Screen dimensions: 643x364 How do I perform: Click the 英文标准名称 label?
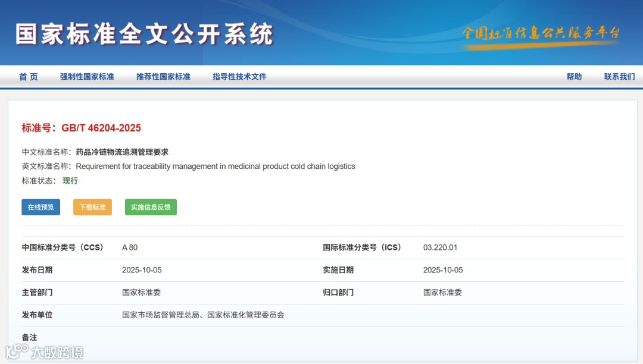46,167
